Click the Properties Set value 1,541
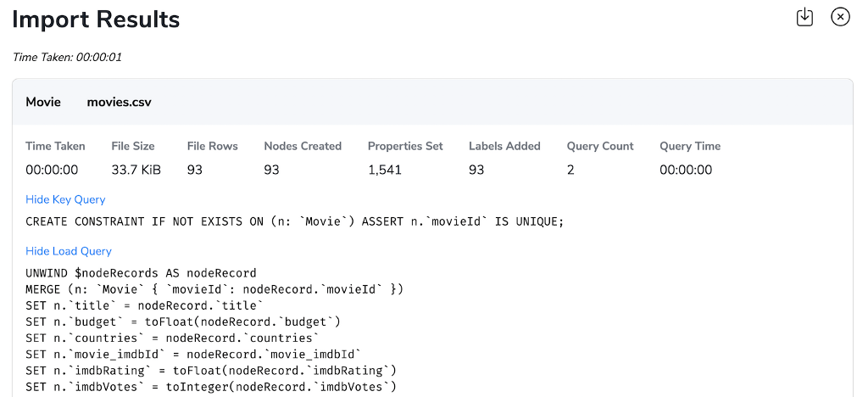Screen dimensions: 868x397 coord(385,170)
